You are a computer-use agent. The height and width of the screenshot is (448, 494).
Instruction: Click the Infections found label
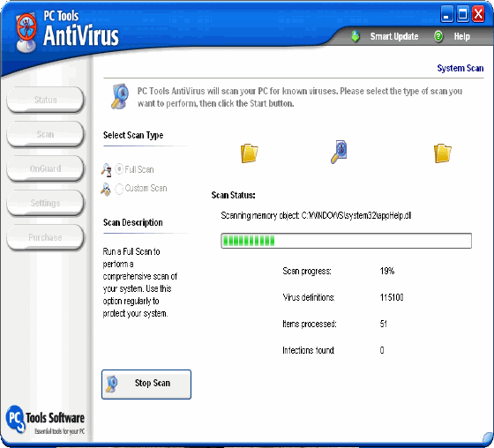tap(309, 350)
